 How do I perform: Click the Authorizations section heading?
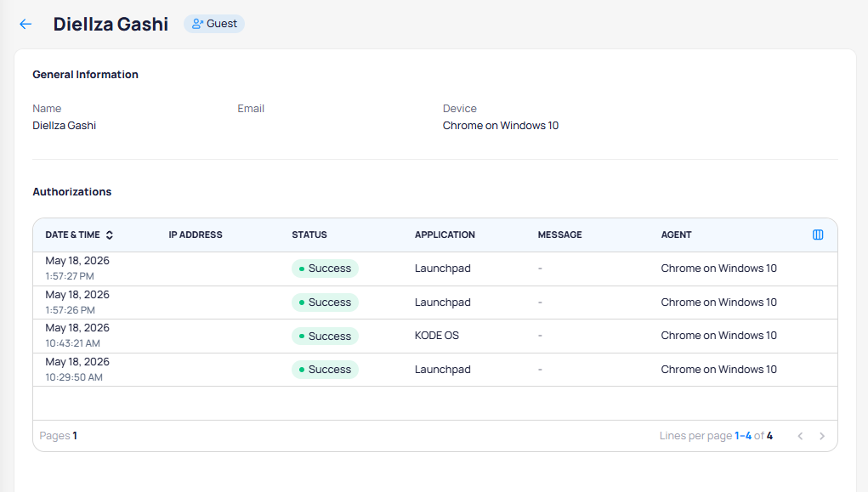pos(72,191)
